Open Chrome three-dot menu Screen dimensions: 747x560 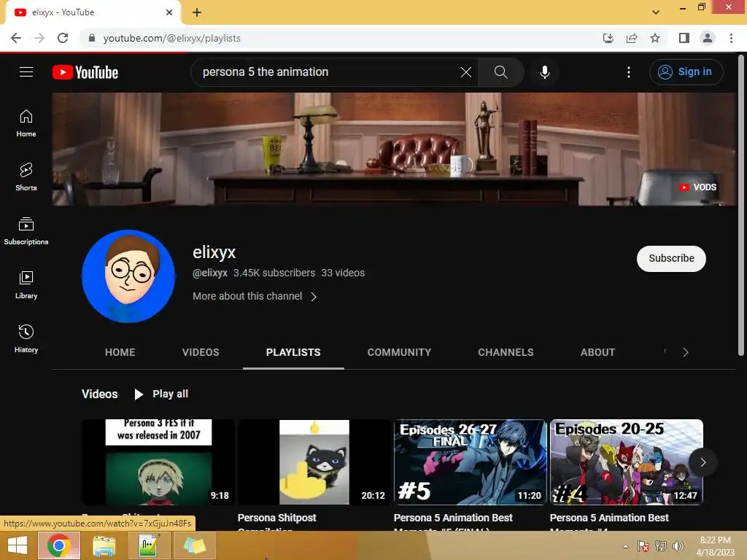coord(731,38)
